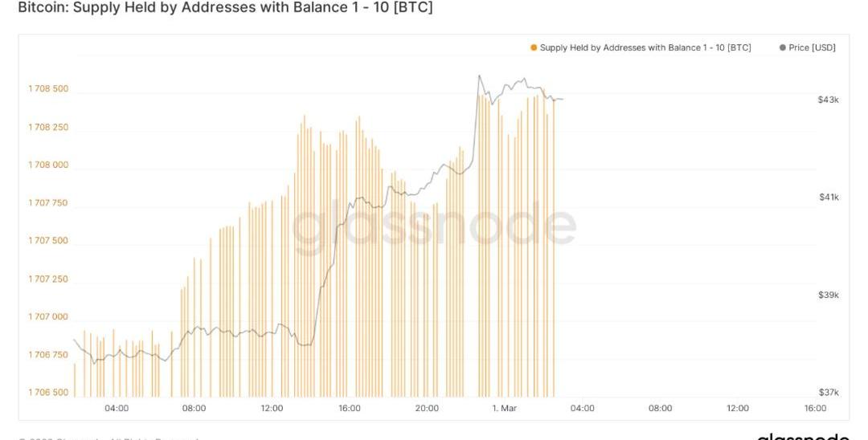The height and width of the screenshot is (440, 868).
Task: Click the '1. Mar' date label on x-axis
Action: tap(504, 409)
